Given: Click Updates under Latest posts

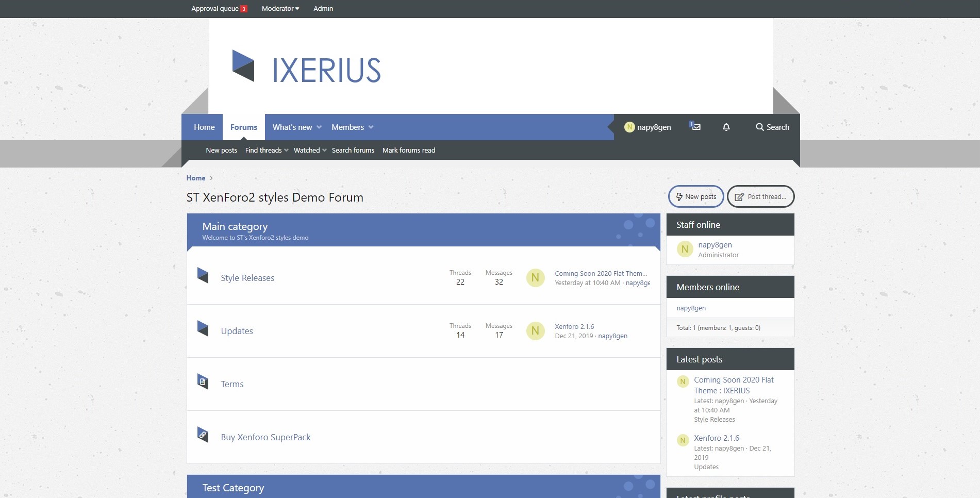Looking at the screenshot, I should 706,467.
